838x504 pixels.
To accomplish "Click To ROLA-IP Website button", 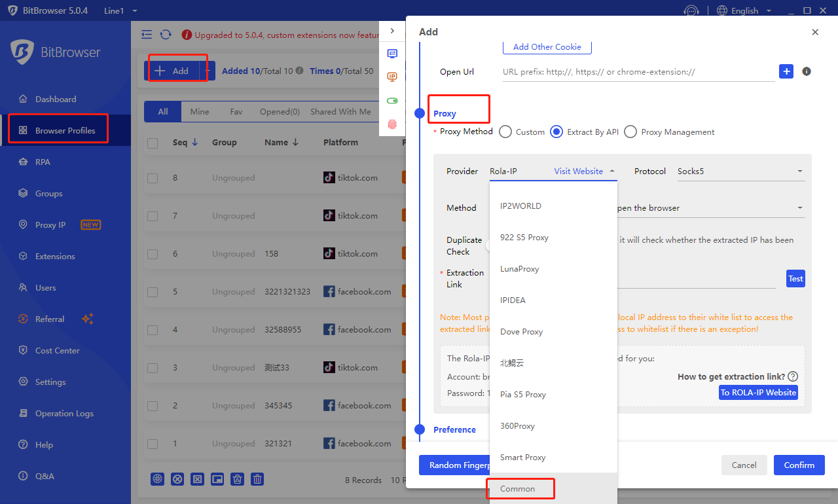I will pyautogui.click(x=758, y=392).
